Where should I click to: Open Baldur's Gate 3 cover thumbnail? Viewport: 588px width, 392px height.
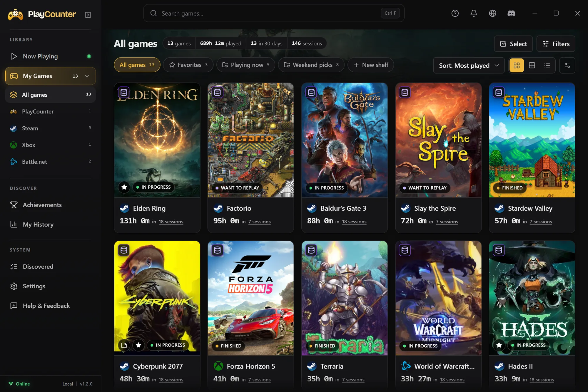[x=344, y=140]
